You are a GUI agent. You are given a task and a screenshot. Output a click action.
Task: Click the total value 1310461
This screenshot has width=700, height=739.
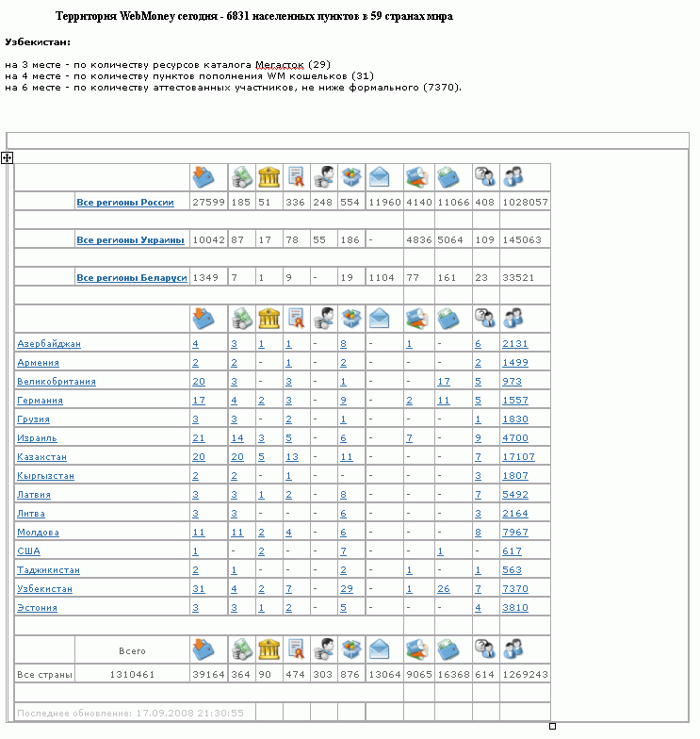[132, 675]
